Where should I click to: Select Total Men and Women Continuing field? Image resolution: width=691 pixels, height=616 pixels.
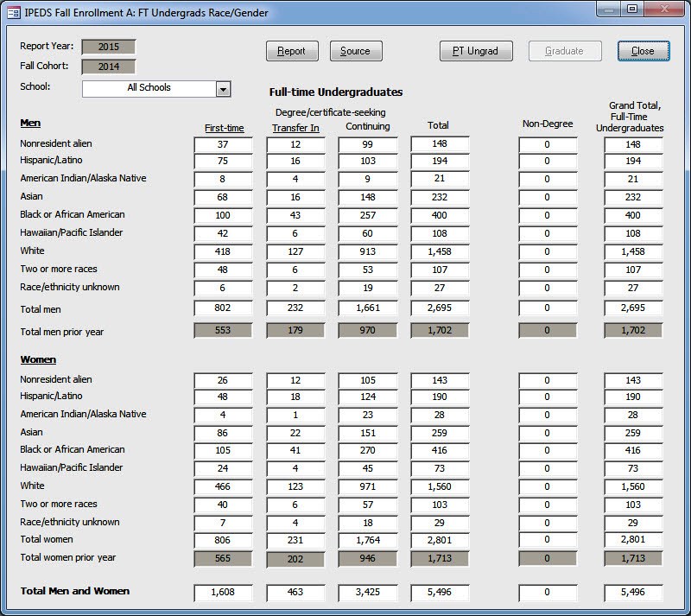(x=368, y=592)
